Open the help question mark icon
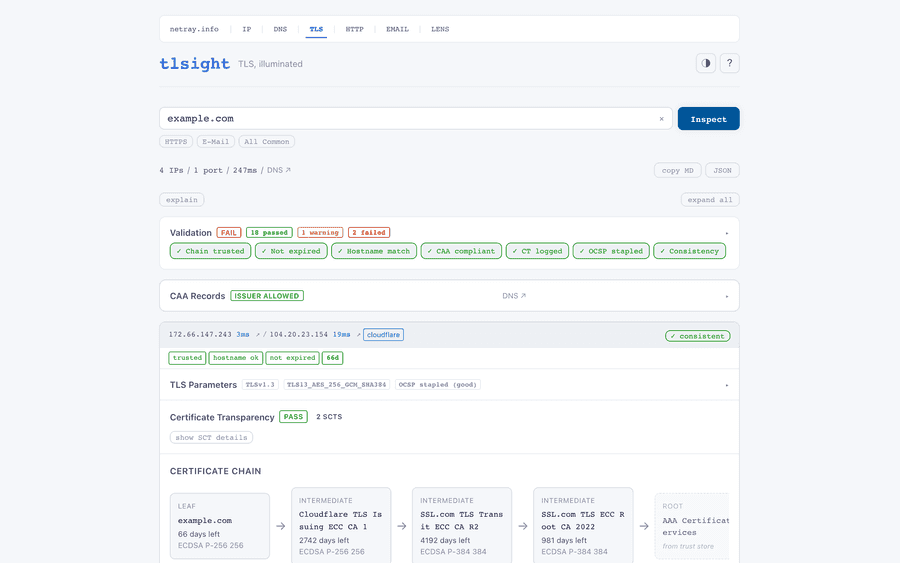 coord(730,63)
